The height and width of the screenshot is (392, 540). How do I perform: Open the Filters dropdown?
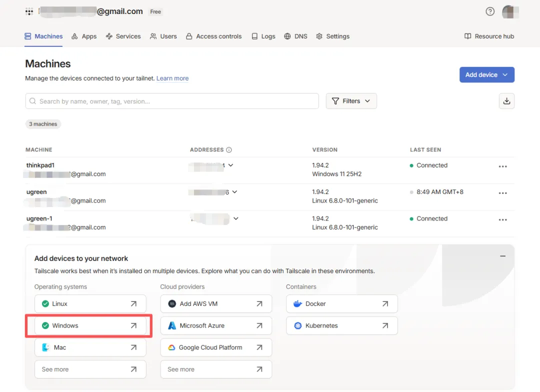351,101
